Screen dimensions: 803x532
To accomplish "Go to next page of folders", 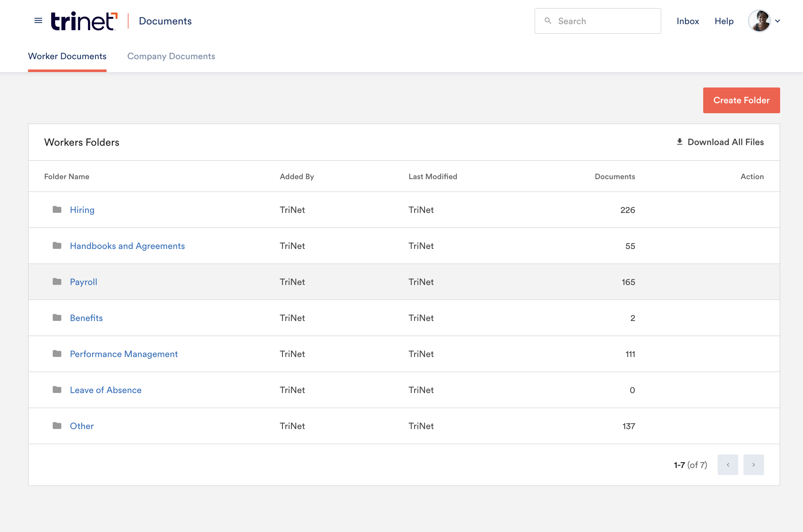I will click(753, 464).
